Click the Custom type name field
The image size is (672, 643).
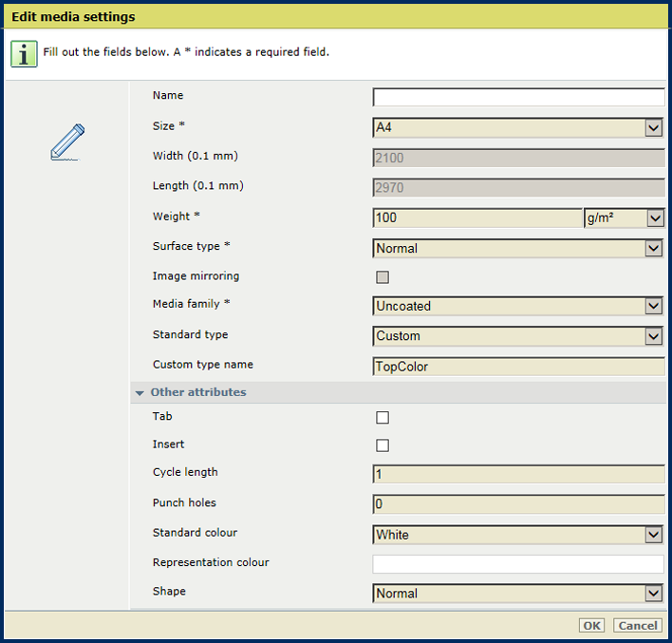518,367
